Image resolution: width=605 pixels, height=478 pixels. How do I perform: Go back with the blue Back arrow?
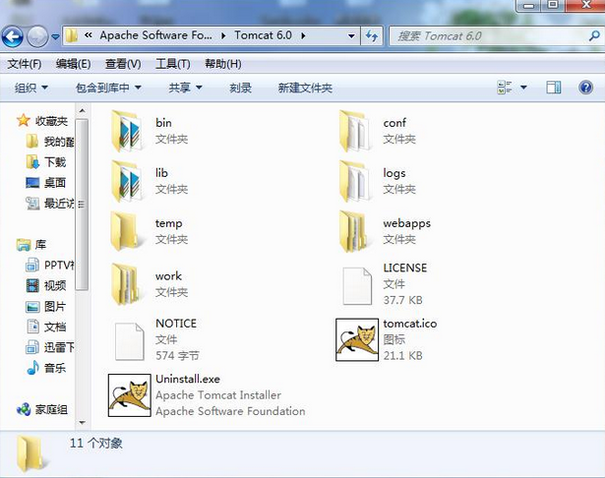tap(12, 37)
